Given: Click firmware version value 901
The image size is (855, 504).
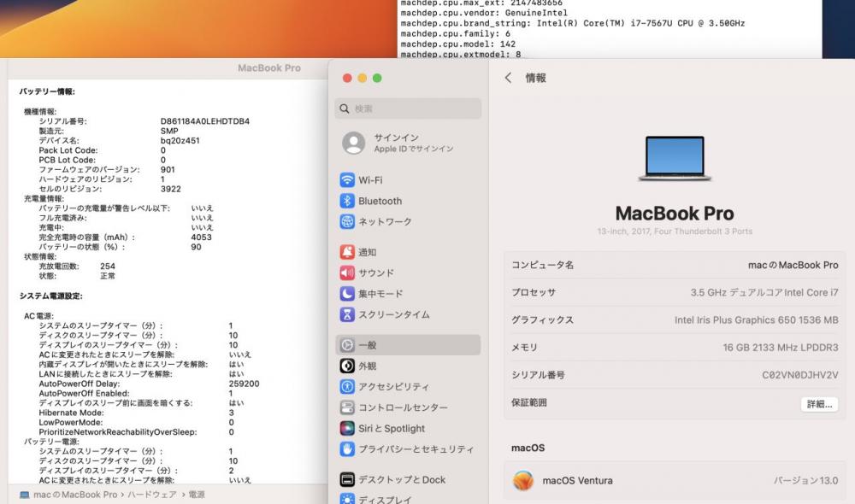Looking at the screenshot, I should [x=168, y=169].
